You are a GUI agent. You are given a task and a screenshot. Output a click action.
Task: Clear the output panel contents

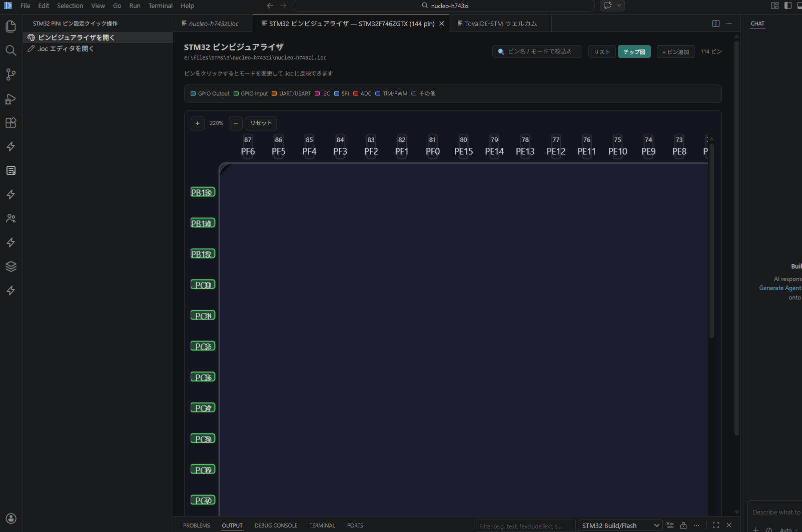670,525
